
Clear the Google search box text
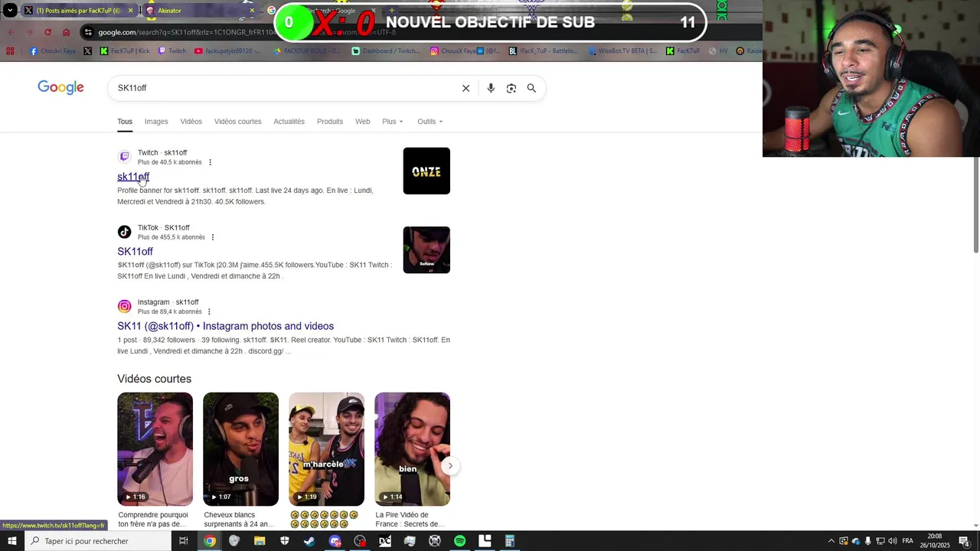tap(465, 88)
